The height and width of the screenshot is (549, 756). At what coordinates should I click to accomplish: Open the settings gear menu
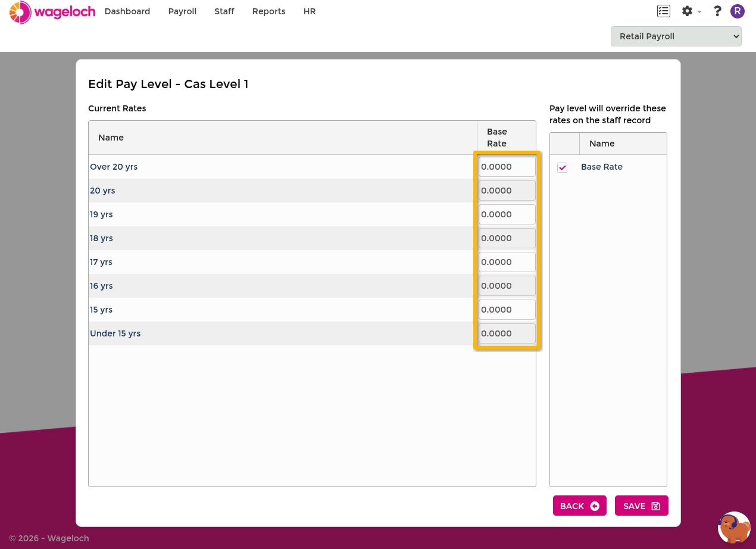[691, 11]
